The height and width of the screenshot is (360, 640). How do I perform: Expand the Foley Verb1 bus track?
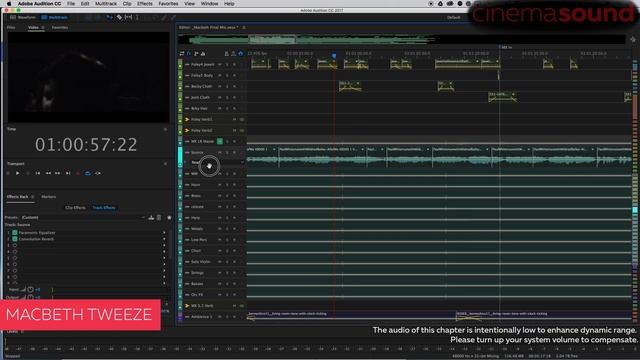[x=187, y=120]
